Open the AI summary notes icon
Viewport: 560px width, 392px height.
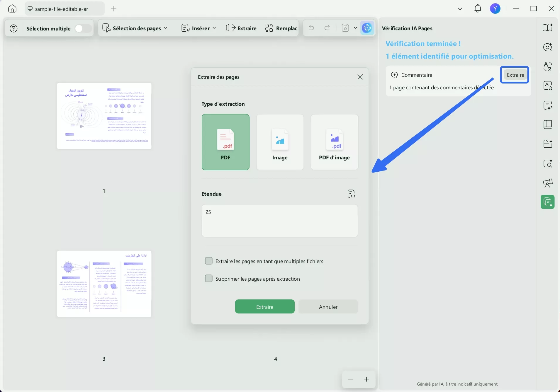click(x=547, y=105)
